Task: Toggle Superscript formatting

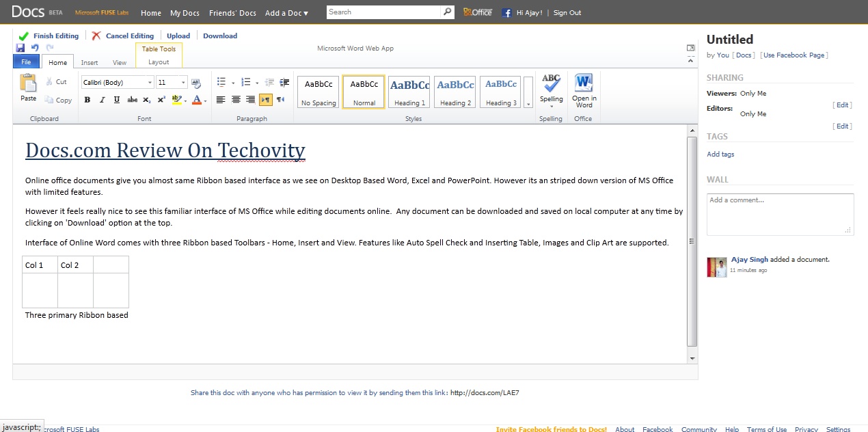Action: pos(161,100)
